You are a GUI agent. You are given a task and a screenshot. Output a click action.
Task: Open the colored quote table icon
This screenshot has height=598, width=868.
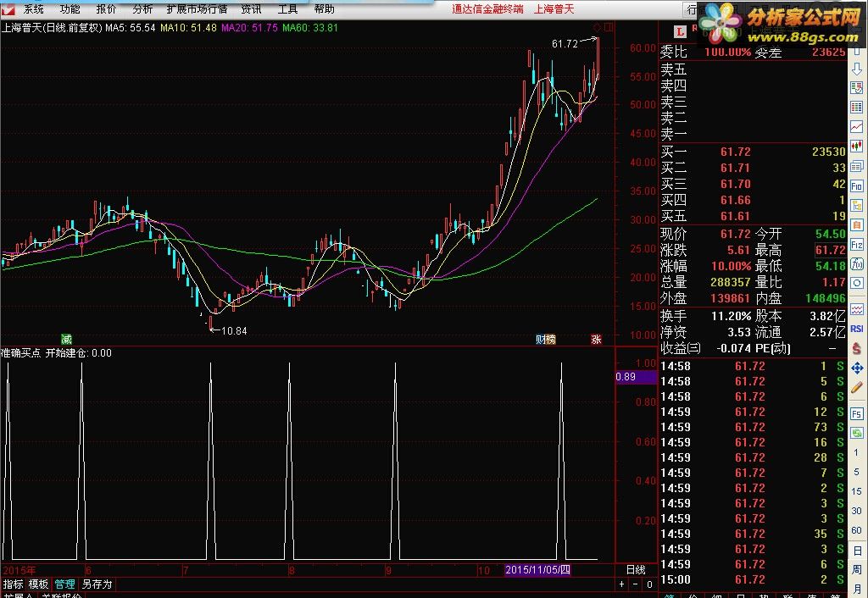pyautogui.click(x=856, y=107)
